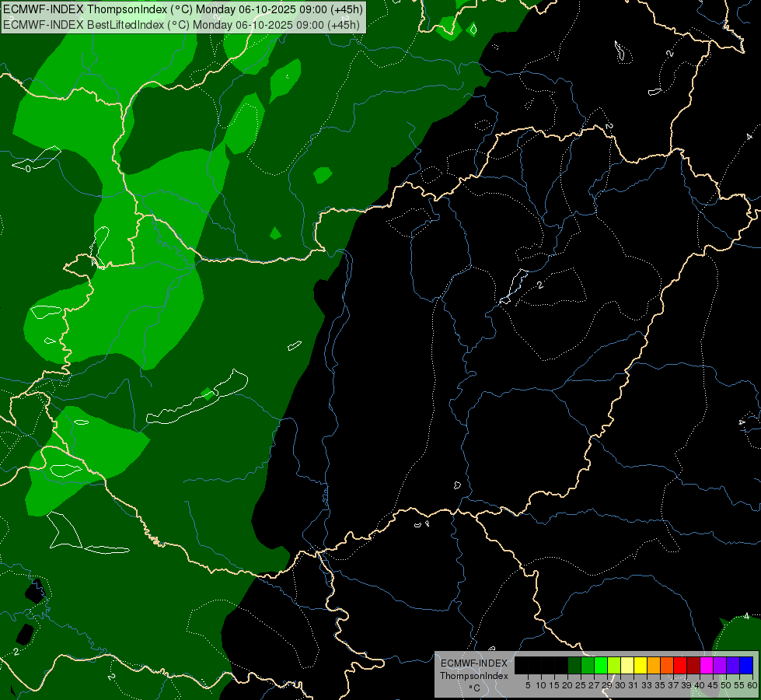This screenshot has height=700, width=761.
Task: Pick the orange 33–35 legend swatch
Action: pyautogui.click(x=654, y=665)
